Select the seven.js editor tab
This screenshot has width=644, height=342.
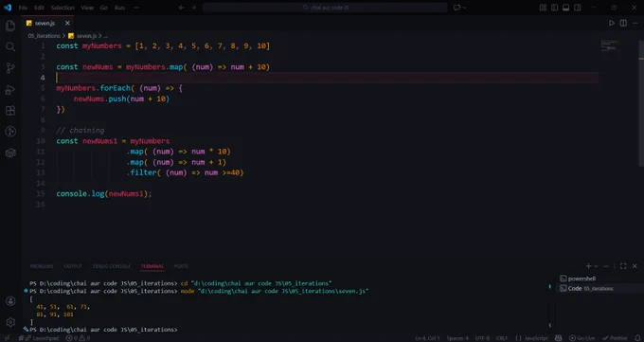48,23
